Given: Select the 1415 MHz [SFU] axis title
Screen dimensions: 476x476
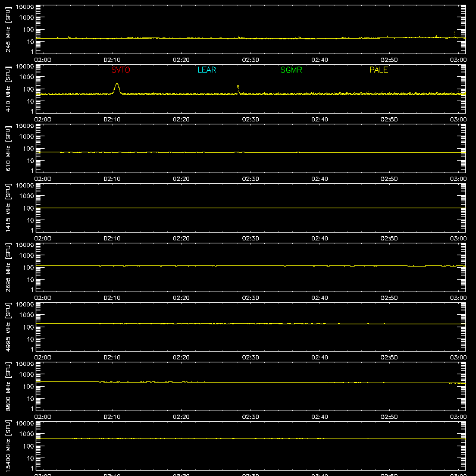Looking at the screenshot, I should 8,208.
